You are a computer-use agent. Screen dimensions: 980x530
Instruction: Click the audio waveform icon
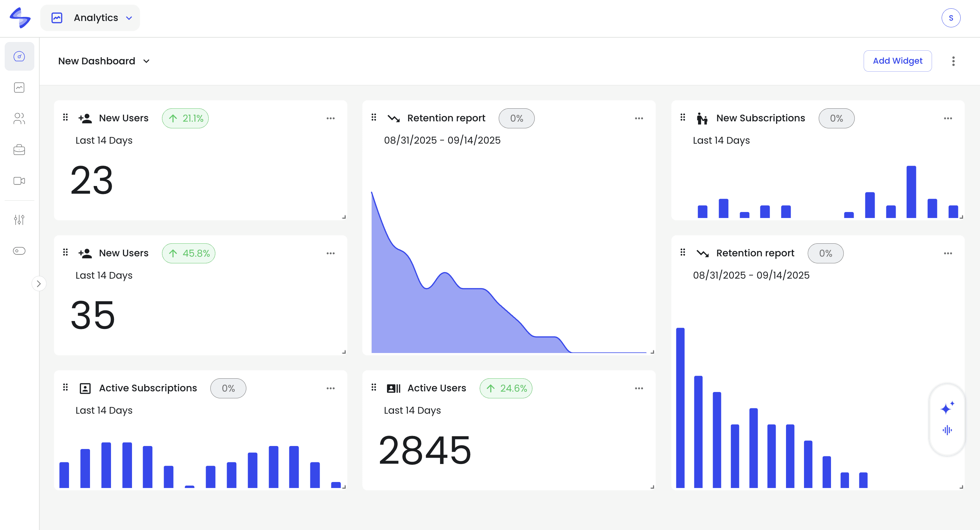[947, 430]
